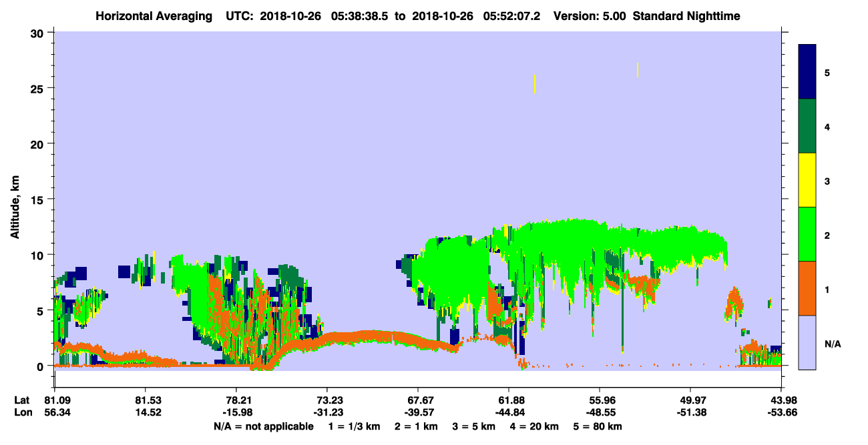Click the '3 = 5 km' legend text
The image size is (868, 445).
coord(473,426)
